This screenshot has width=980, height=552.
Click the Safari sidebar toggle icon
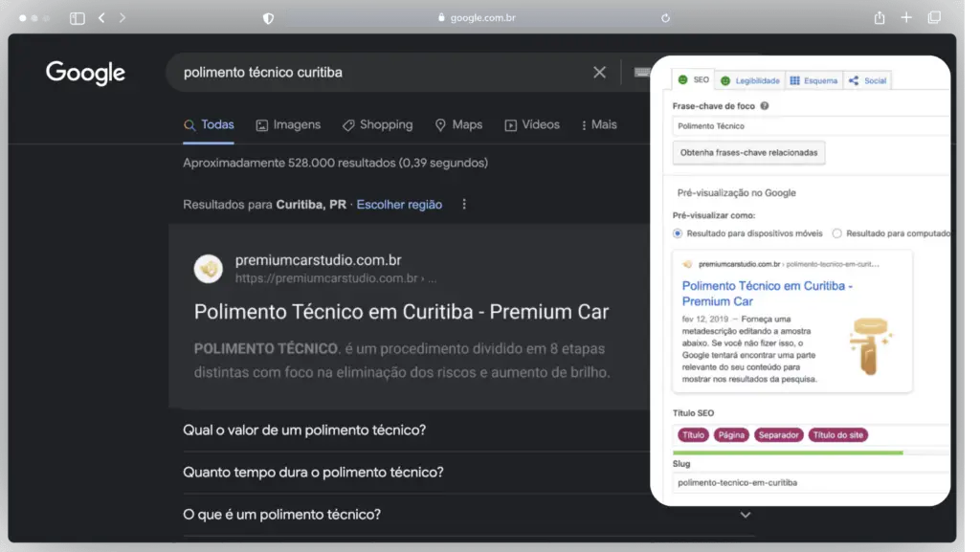coord(78,18)
